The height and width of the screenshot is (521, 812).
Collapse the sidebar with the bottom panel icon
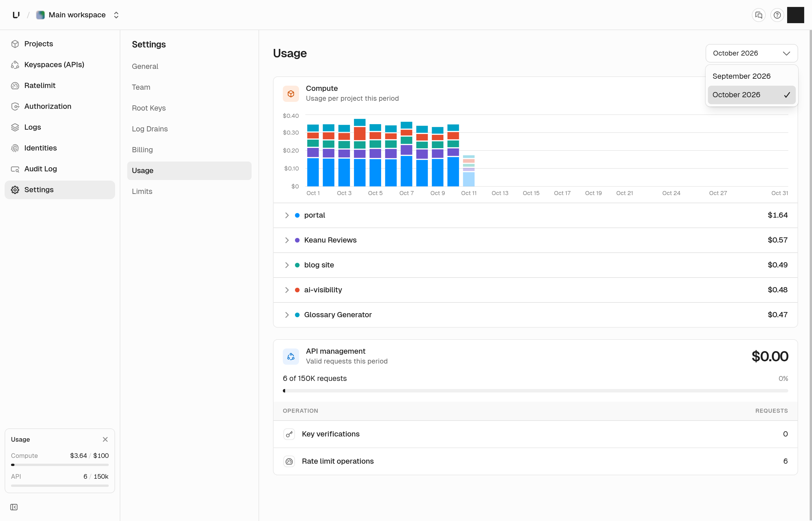click(x=14, y=507)
